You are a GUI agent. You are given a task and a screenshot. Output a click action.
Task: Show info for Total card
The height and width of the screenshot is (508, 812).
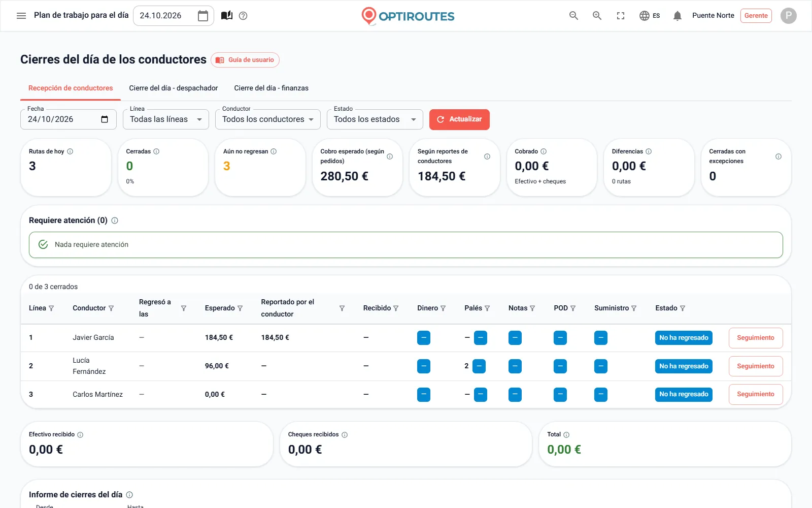click(x=566, y=435)
